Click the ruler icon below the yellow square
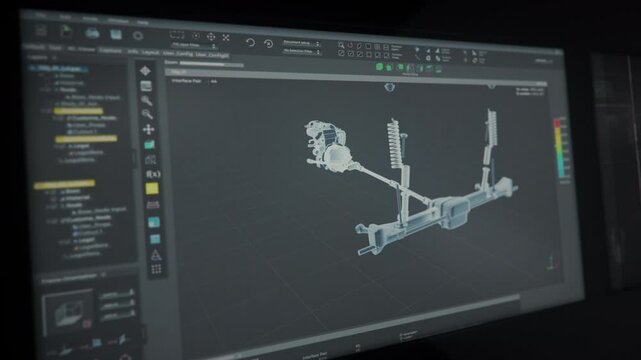 click(153, 204)
